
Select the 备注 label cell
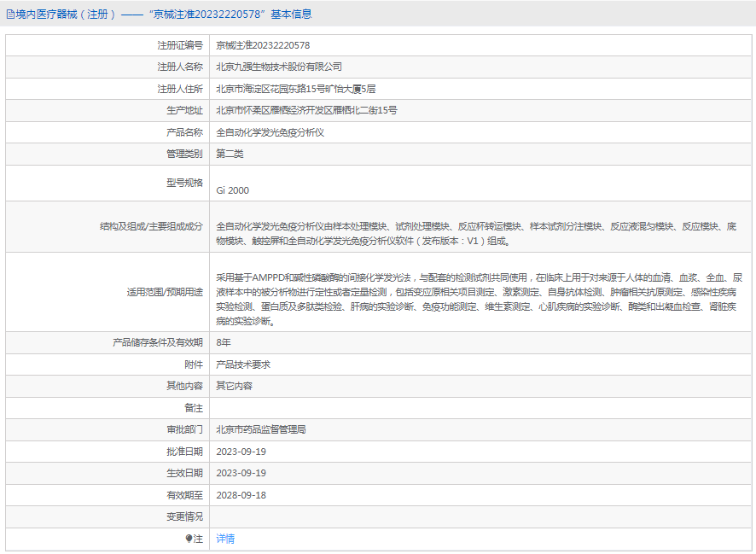point(108,408)
